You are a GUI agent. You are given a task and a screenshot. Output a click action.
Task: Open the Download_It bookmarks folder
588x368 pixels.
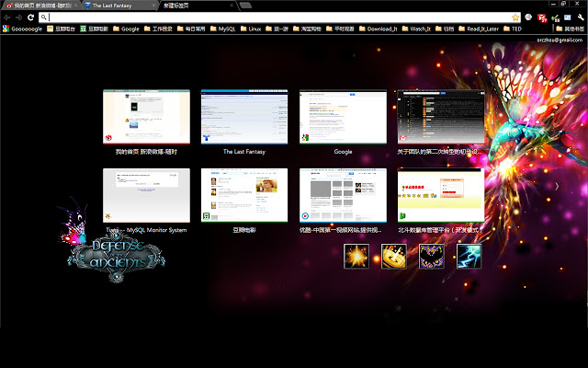pyautogui.click(x=378, y=29)
